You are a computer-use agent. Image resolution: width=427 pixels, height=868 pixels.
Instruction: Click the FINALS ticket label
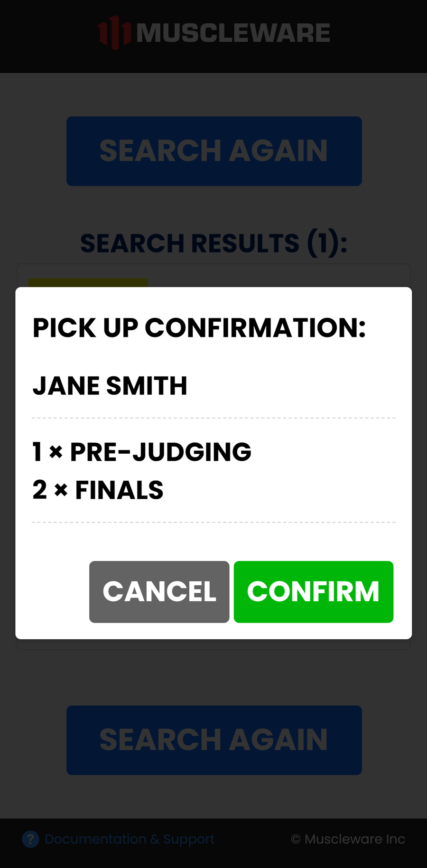[x=119, y=490]
